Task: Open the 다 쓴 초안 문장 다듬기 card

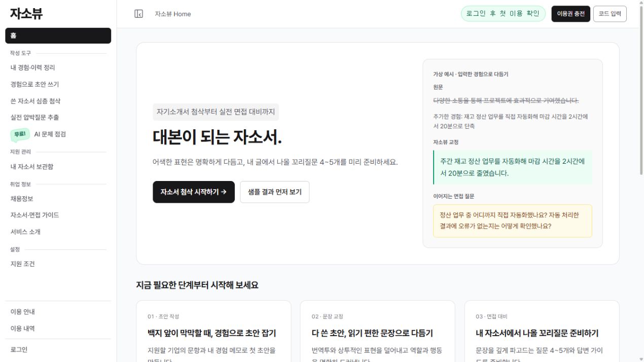Action: click(x=378, y=331)
